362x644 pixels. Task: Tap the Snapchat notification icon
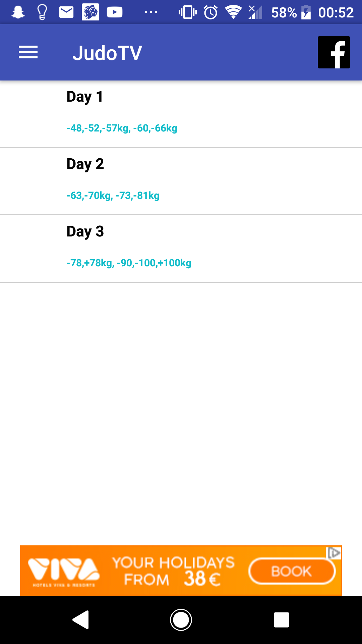click(x=18, y=12)
